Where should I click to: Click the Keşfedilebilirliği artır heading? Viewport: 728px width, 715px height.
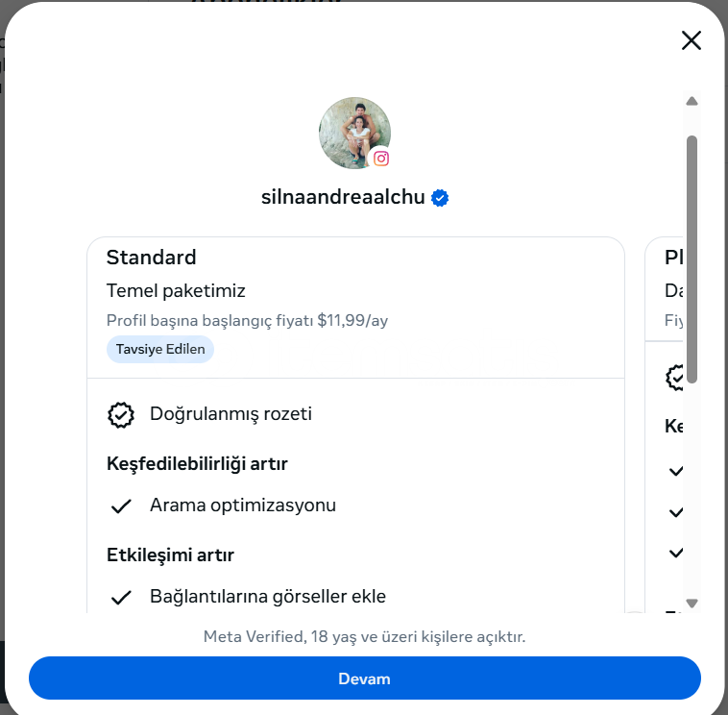[197, 464]
